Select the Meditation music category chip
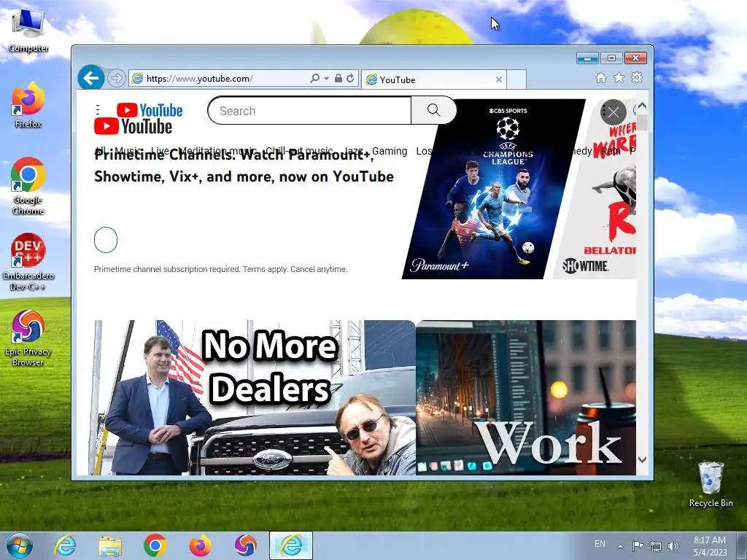Viewport: 747px width, 560px height. (217, 151)
